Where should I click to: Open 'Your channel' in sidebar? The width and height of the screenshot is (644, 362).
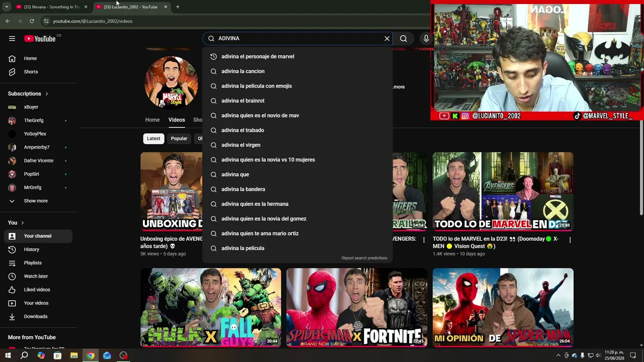(38, 236)
